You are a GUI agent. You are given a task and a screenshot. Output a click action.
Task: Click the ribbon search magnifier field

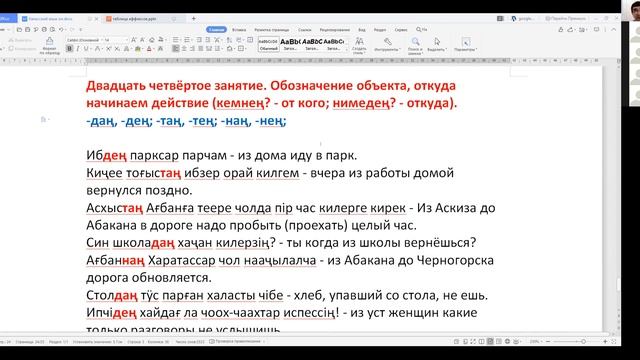422,29
